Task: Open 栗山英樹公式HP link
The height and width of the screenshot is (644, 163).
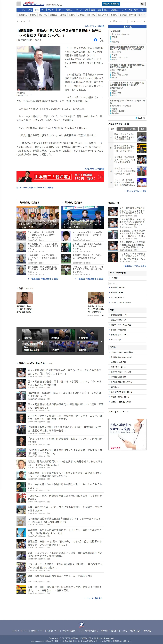Action: pyautogui.click(x=127, y=292)
